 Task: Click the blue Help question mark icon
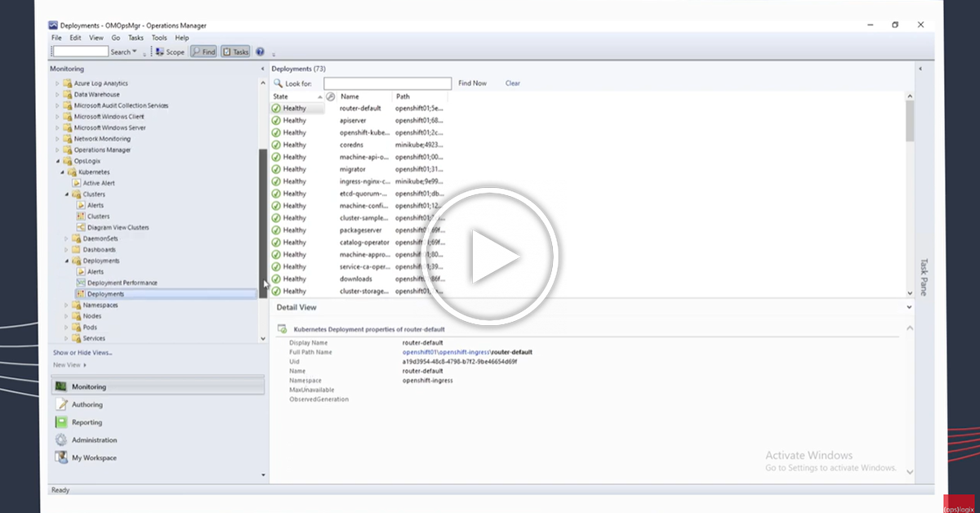260,51
